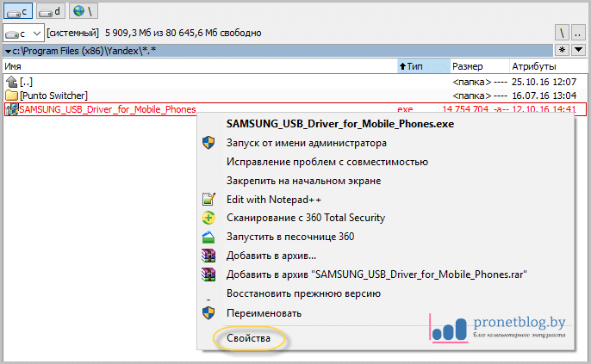Image resolution: width=591 pixels, height=364 pixels.
Task: Click the 360 Total Security icon
Action: click(208, 218)
